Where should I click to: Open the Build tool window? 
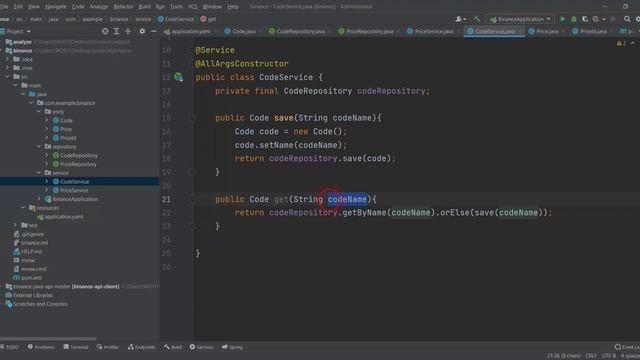pos(173,347)
